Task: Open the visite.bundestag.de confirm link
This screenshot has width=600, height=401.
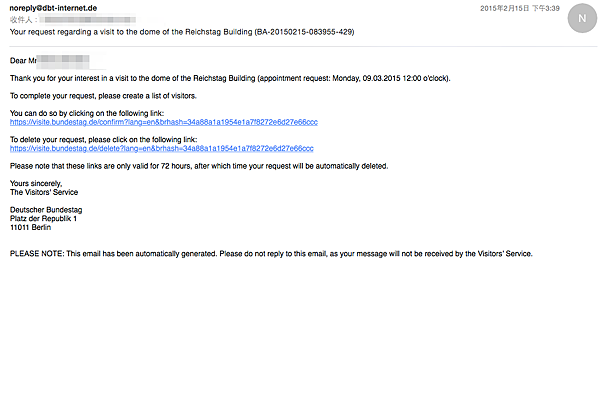Action: 164,122
